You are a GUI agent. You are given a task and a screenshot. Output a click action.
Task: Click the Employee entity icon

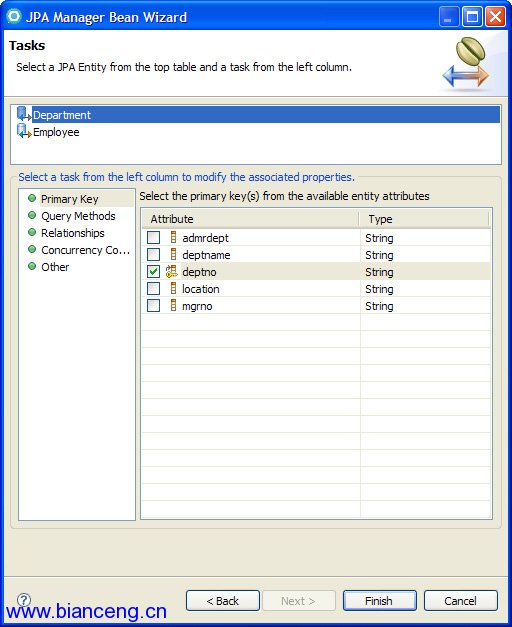point(24,132)
